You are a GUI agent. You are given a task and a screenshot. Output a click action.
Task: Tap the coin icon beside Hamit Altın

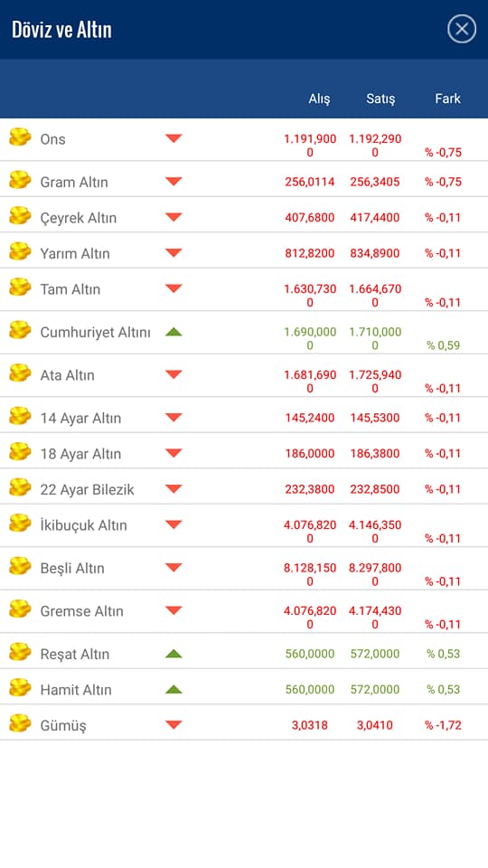pos(20,688)
